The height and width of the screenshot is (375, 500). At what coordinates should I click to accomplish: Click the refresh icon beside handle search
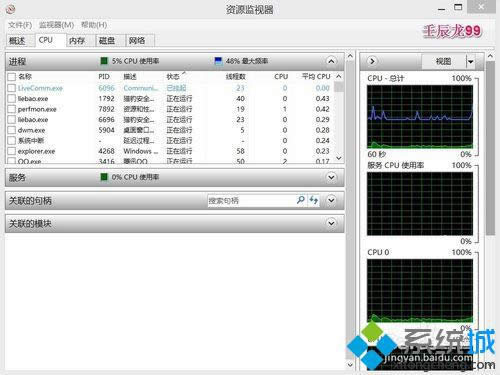tap(313, 200)
